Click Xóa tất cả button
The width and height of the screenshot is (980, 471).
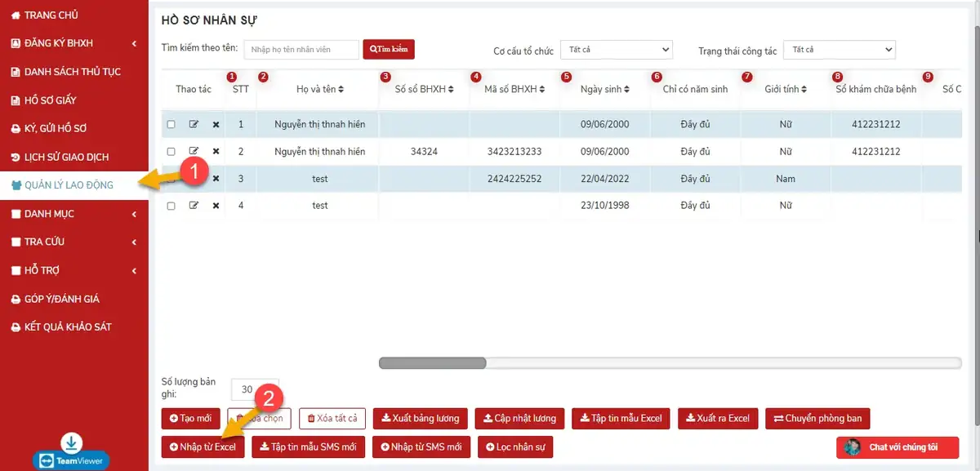point(332,419)
